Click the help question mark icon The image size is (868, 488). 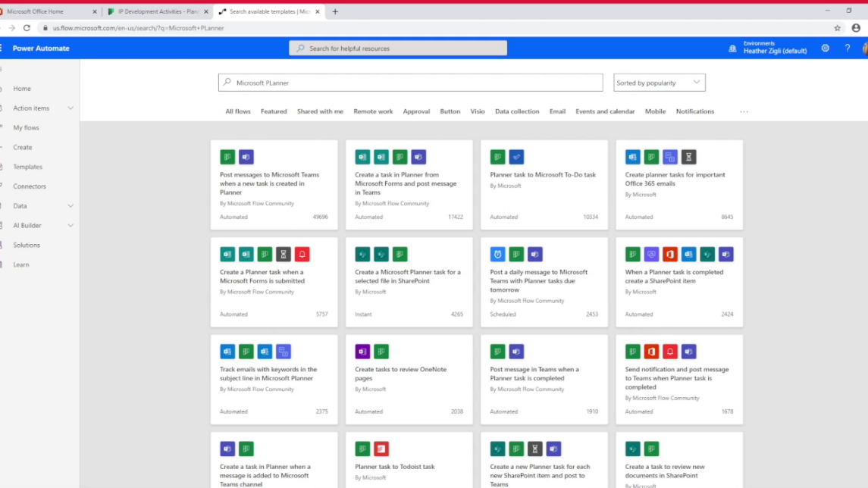847,48
